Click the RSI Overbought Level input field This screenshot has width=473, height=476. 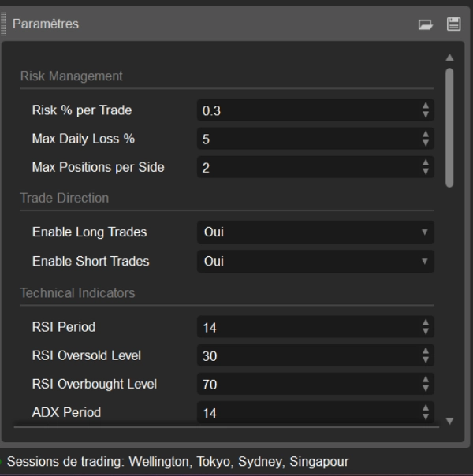pos(307,384)
